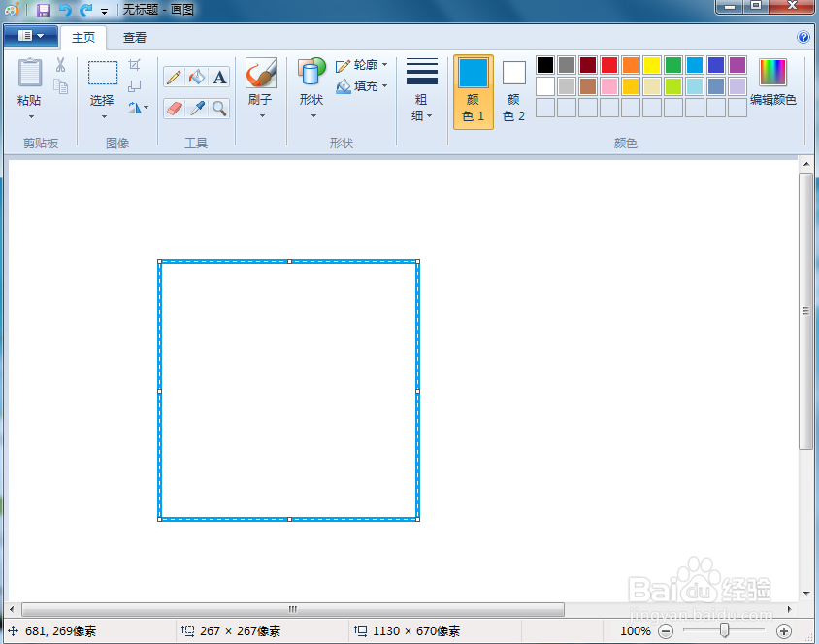The width and height of the screenshot is (819, 644).
Task: Pick the brown color swatch
Action: click(x=588, y=86)
